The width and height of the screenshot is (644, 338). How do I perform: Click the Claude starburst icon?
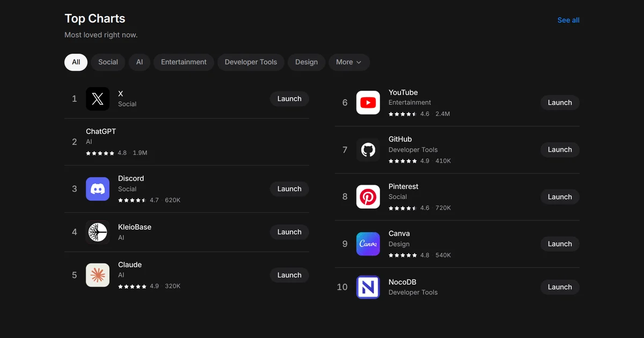98,275
